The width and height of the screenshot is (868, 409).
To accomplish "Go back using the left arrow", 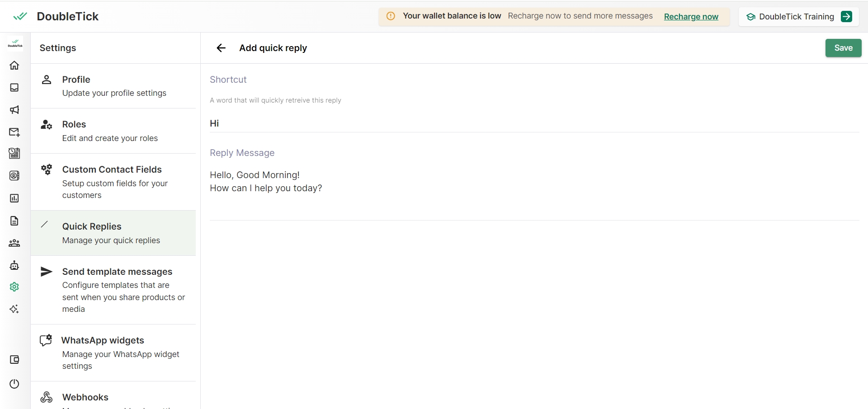I will click(221, 48).
